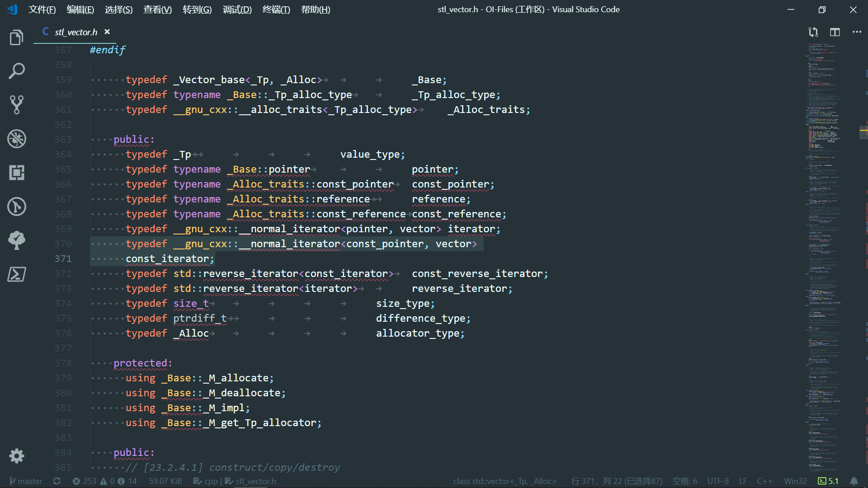Open the Source Control view

(16, 105)
